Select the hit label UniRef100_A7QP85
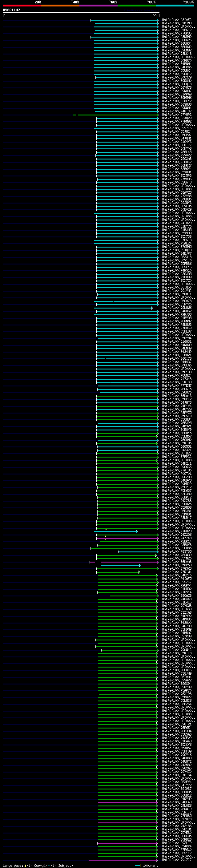This screenshot has width=197, height=868. pyautogui.click(x=177, y=33)
